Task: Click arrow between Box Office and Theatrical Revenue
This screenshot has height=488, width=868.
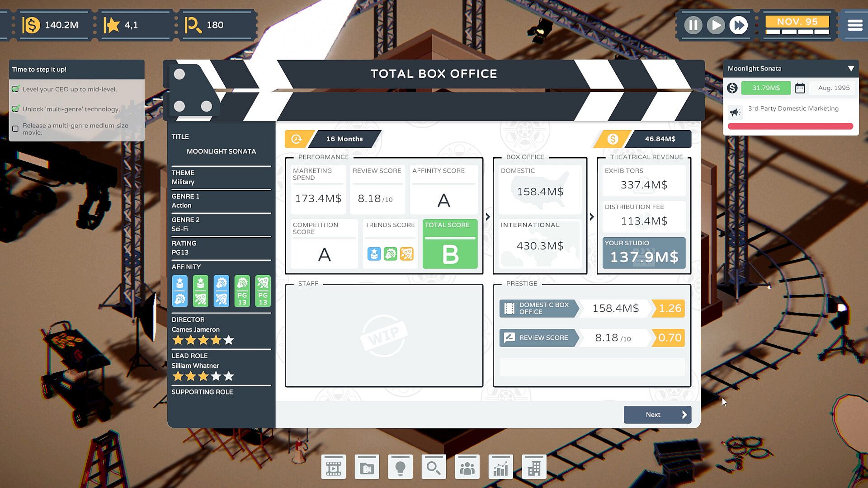Action: point(592,217)
